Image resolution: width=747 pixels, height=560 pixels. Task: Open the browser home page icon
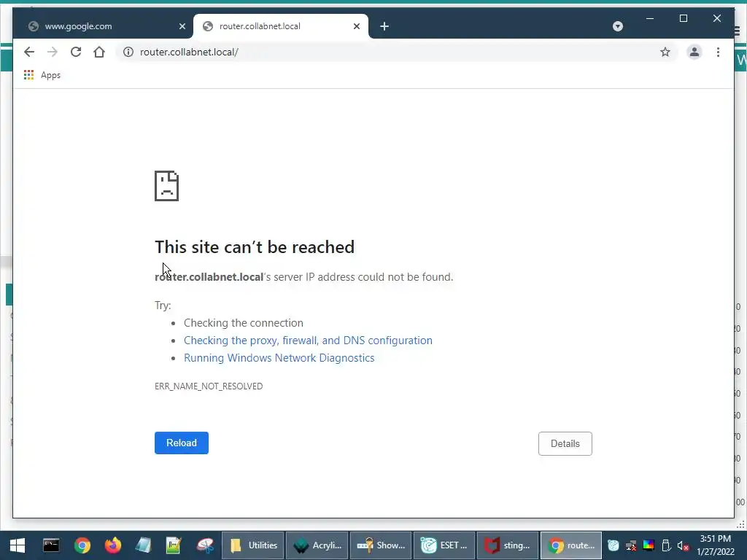99,52
